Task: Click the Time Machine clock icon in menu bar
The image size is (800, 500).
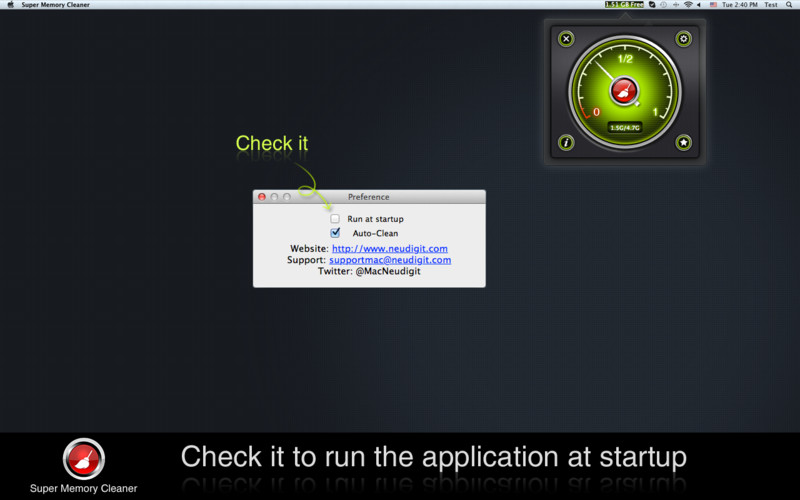Action: click(664, 5)
